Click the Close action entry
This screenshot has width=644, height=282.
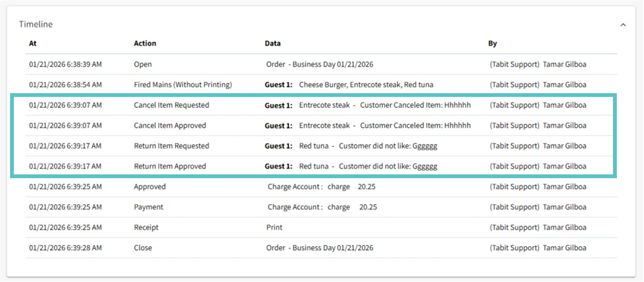coord(143,248)
